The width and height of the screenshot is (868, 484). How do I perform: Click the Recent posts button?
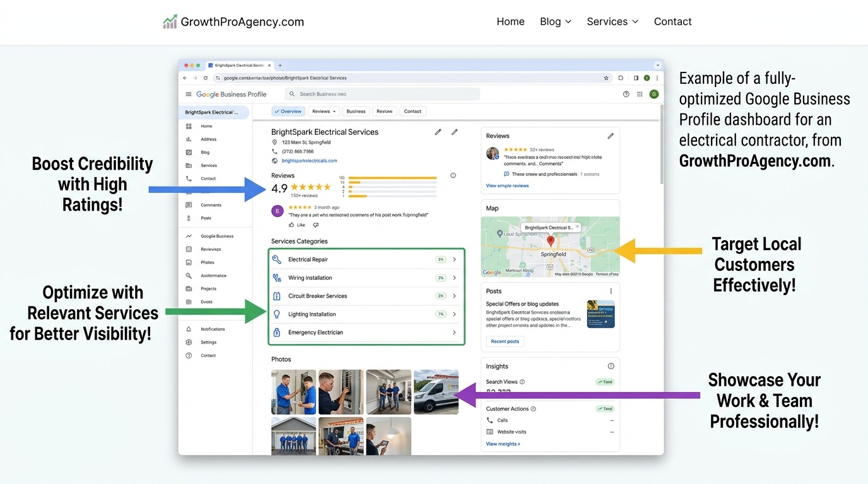(x=505, y=342)
